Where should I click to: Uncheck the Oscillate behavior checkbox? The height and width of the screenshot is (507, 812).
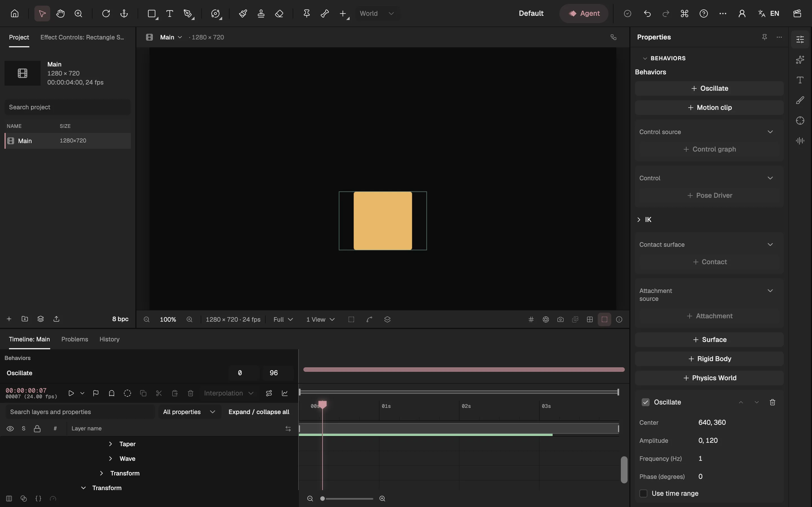(x=646, y=402)
